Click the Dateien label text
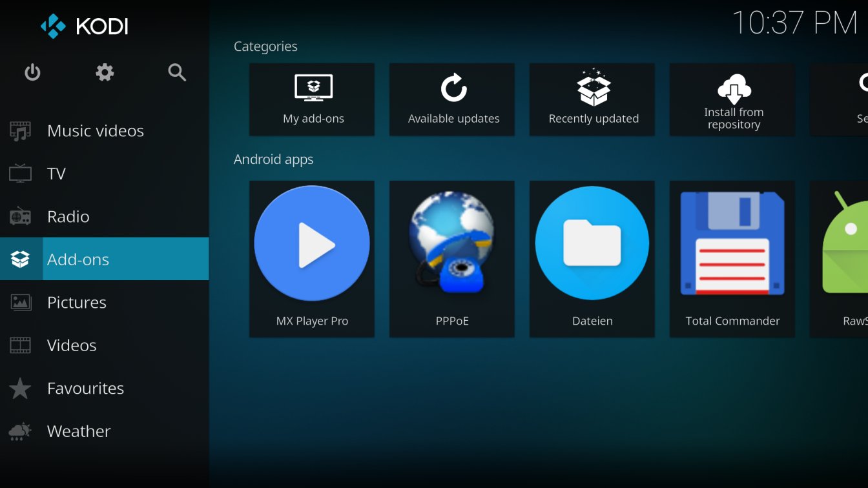This screenshot has width=868, height=488. click(592, 321)
